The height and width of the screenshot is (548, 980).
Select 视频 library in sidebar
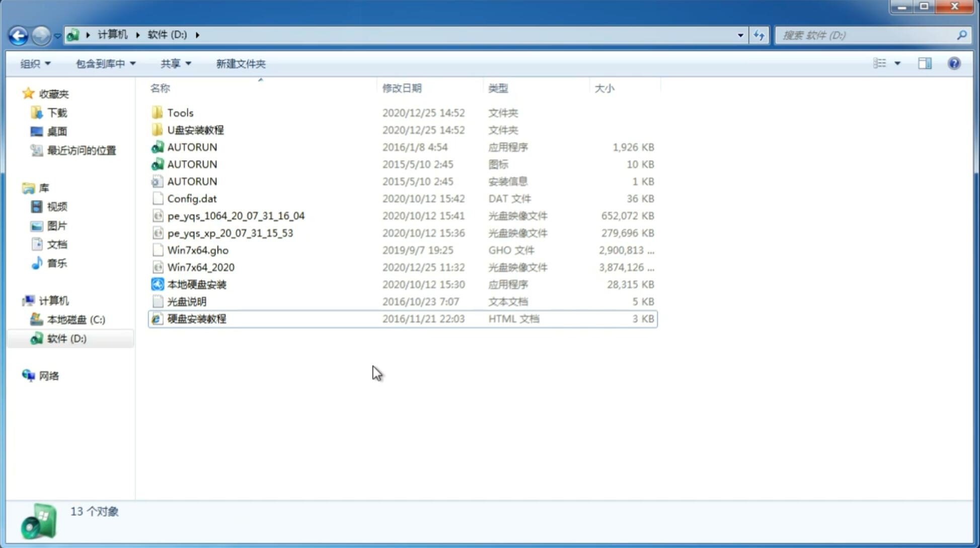tap(56, 207)
